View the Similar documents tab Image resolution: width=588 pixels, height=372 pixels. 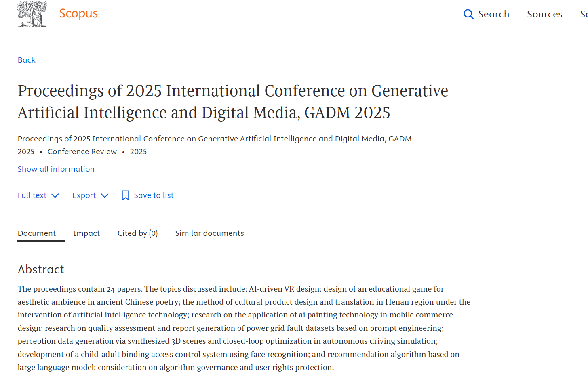click(209, 233)
